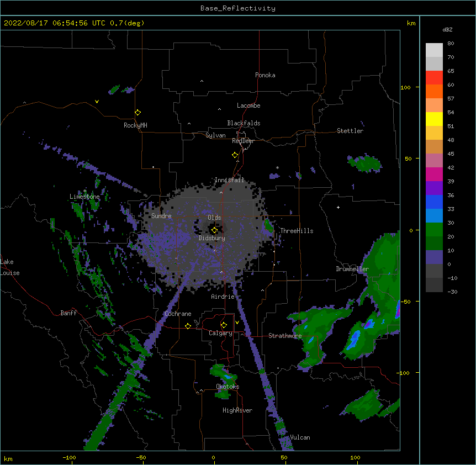Click the bright green 30–20 dBZ swatch
476x465 pixels.
click(434, 230)
